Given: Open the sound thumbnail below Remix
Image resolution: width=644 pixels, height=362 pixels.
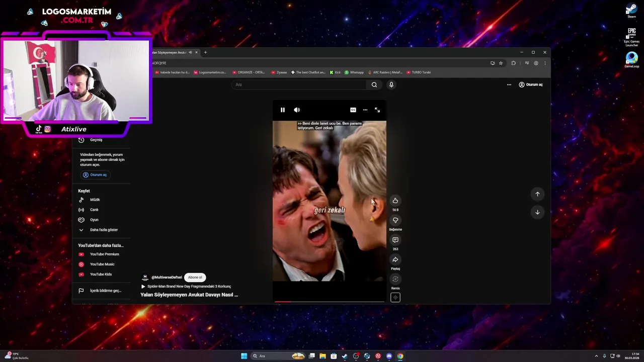Looking at the screenshot, I should (395, 298).
